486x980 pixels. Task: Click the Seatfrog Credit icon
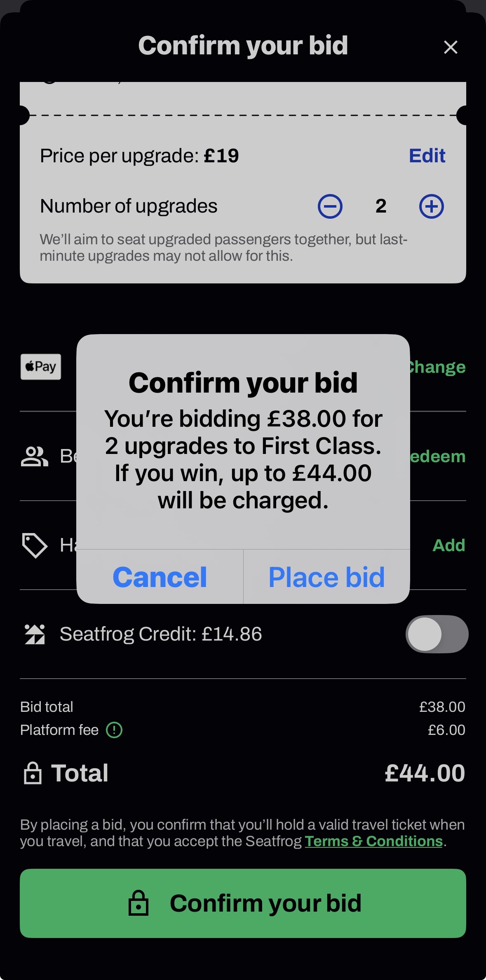35,634
